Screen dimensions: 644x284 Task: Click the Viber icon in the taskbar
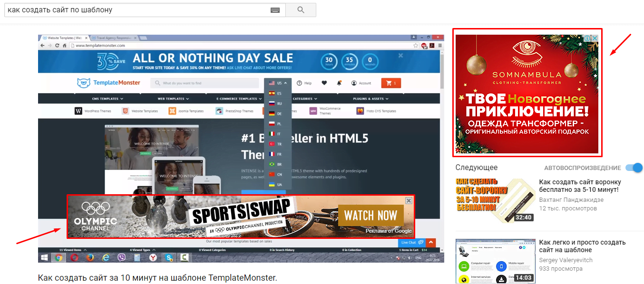[121, 258]
